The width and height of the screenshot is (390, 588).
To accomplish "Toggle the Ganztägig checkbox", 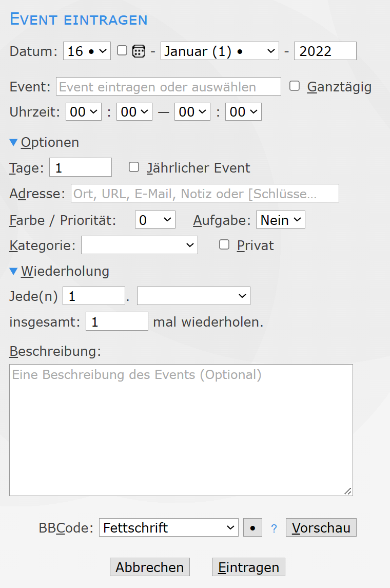I will click(295, 86).
